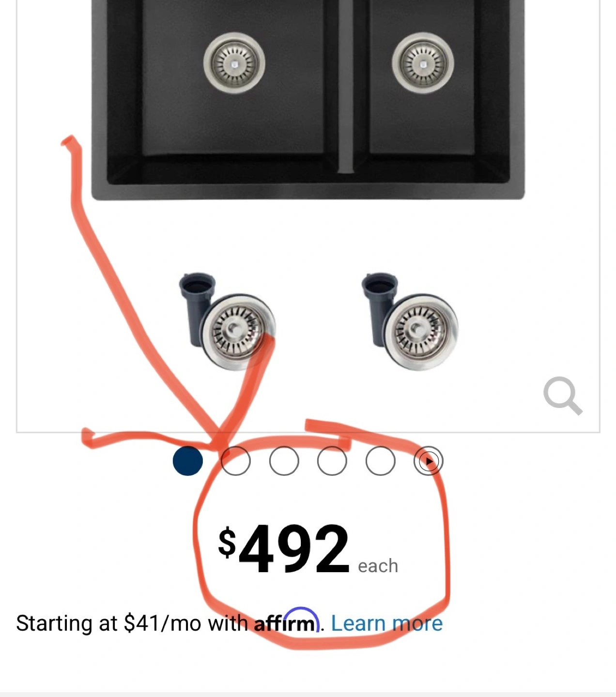Click the 'each' label beside the price

pos(378,566)
